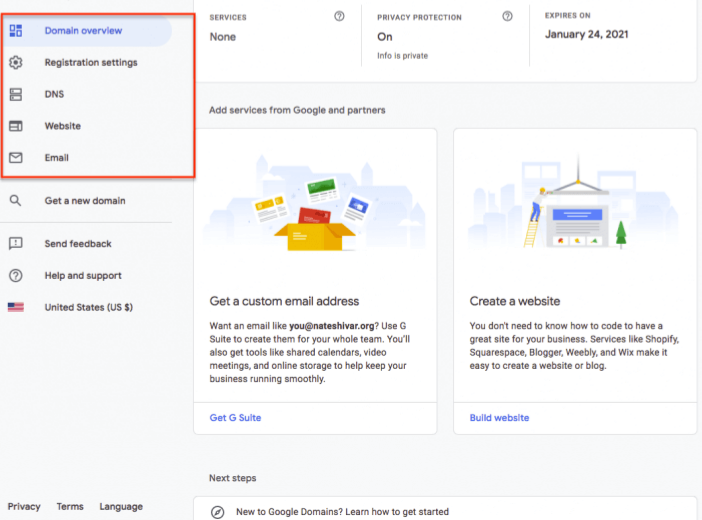This screenshot has width=702, height=520.
Task: Click New to Google Domains getting started row
Action: click(445, 510)
